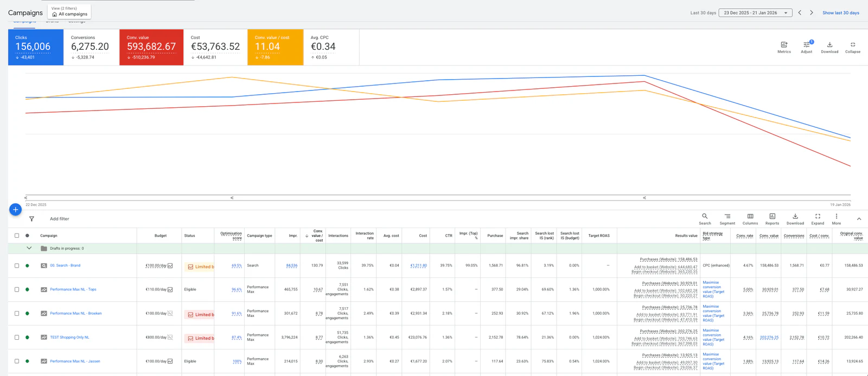Open the table Segment menu

727,216
